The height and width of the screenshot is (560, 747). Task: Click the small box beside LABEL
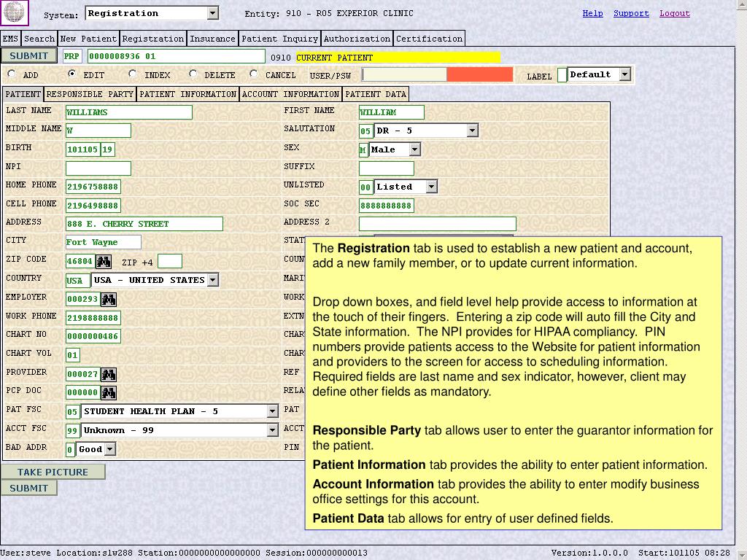point(562,75)
